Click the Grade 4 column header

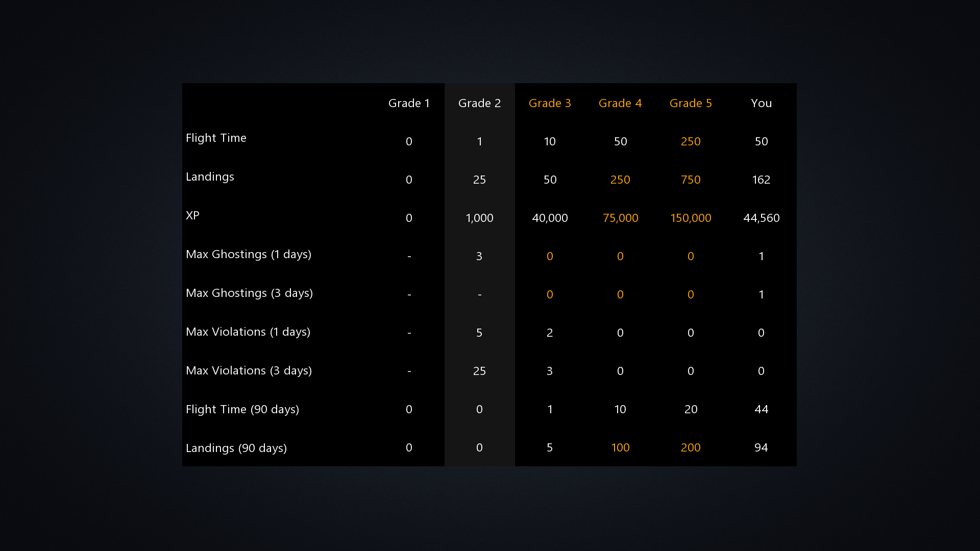[x=620, y=103]
